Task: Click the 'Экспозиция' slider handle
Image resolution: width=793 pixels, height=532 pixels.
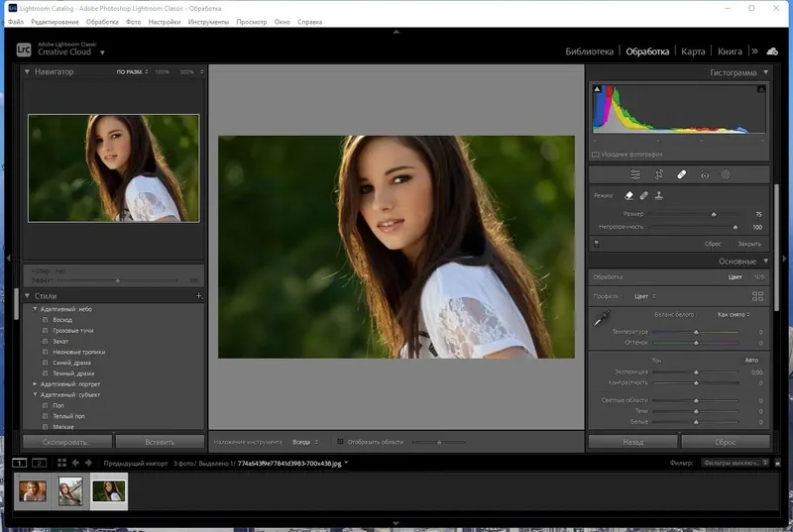Action: (x=696, y=372)
